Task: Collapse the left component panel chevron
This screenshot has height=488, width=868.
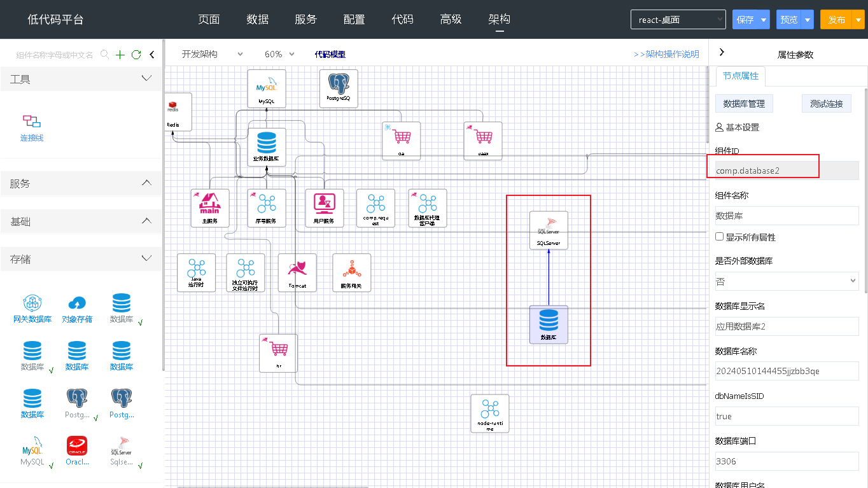Action: (152, 55)
